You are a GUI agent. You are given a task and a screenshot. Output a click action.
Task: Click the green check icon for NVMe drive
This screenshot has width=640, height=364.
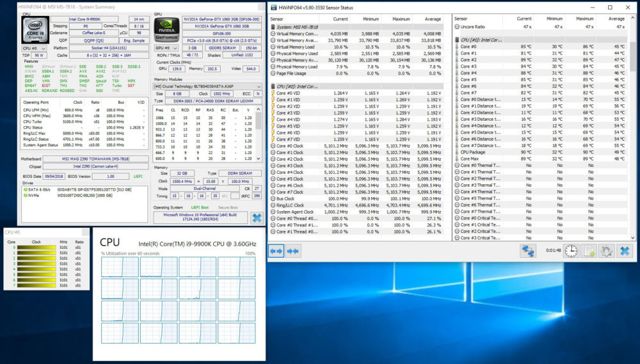tap(26, 196)
